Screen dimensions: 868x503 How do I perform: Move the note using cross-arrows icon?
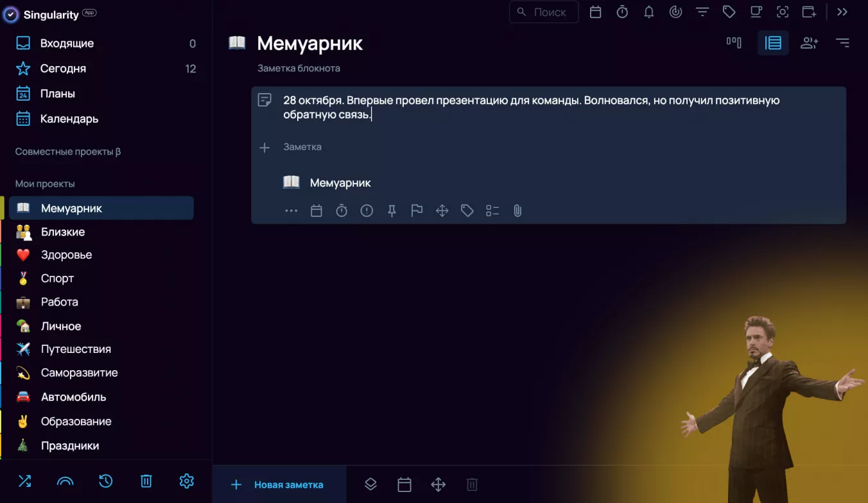point(442,210)
